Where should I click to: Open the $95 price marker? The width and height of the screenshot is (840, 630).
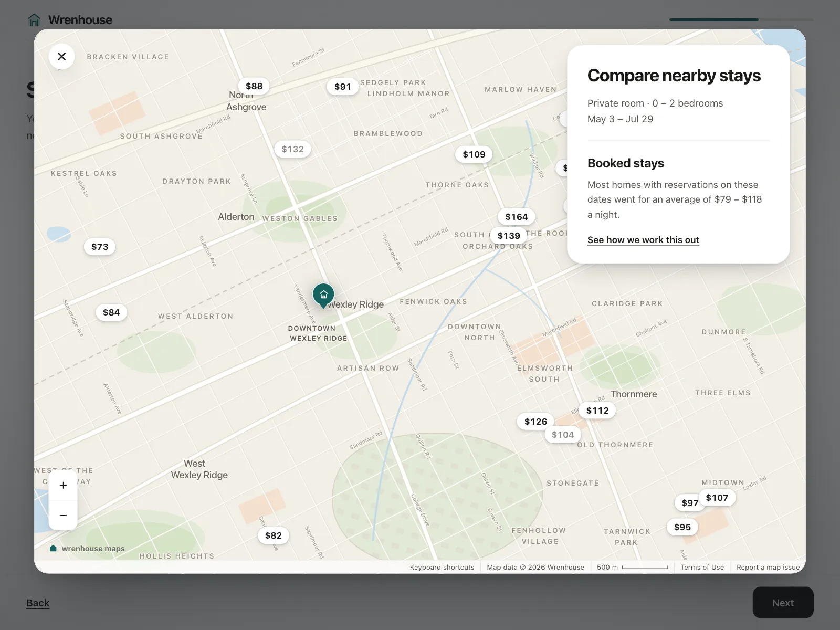coord(682,527)
